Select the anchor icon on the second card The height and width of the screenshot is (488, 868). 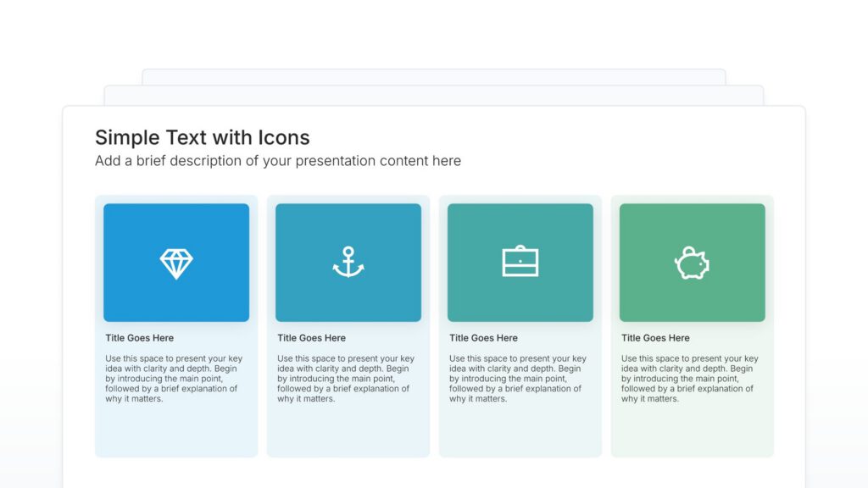348,262
